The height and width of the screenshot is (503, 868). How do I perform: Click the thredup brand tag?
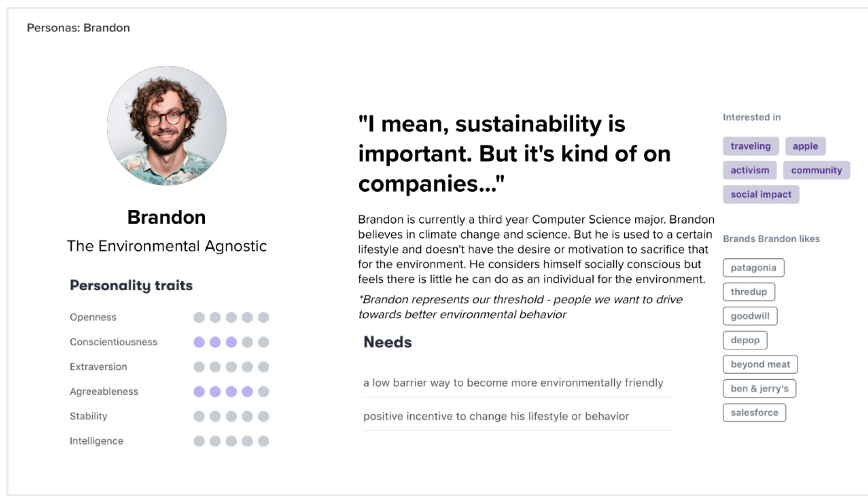pyautogui.click(x=748, y=292)
